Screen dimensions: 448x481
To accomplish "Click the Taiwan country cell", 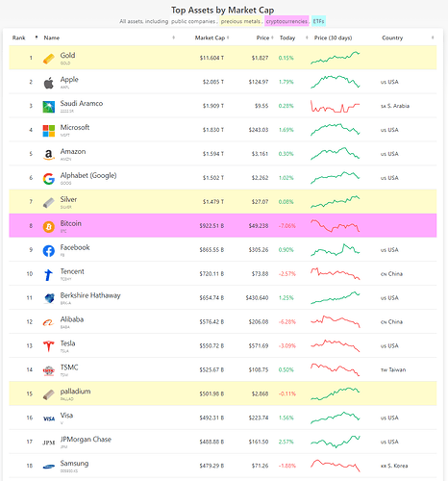I will (x=393, y=370).
